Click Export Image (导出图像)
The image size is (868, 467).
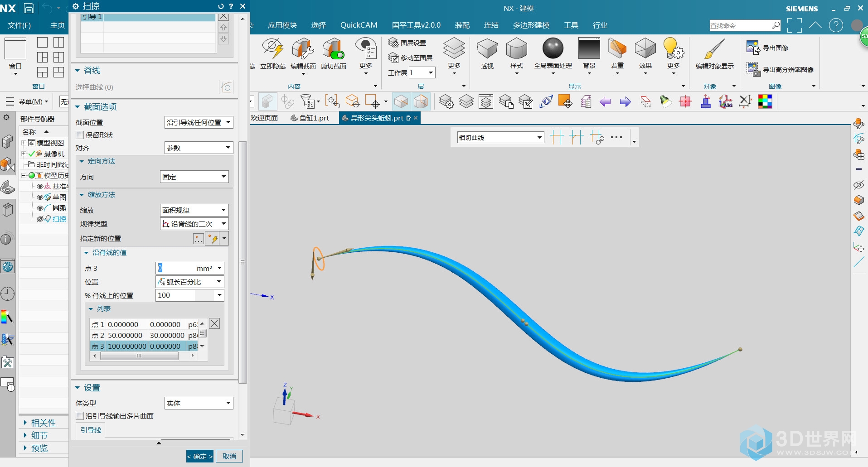pyautogui.click(x=768, y=48)
